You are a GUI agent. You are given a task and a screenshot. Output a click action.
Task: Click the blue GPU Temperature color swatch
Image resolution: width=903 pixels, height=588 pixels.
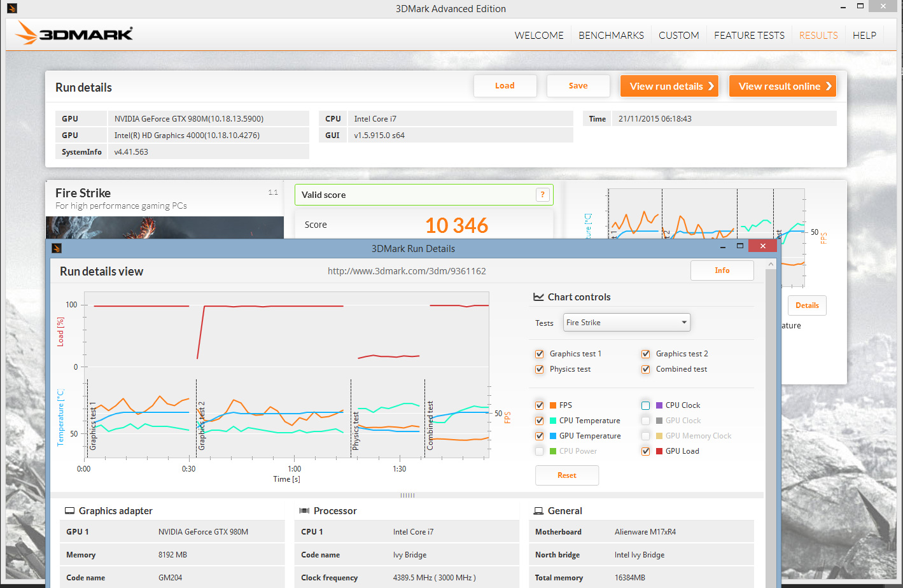tap(553, 436)
